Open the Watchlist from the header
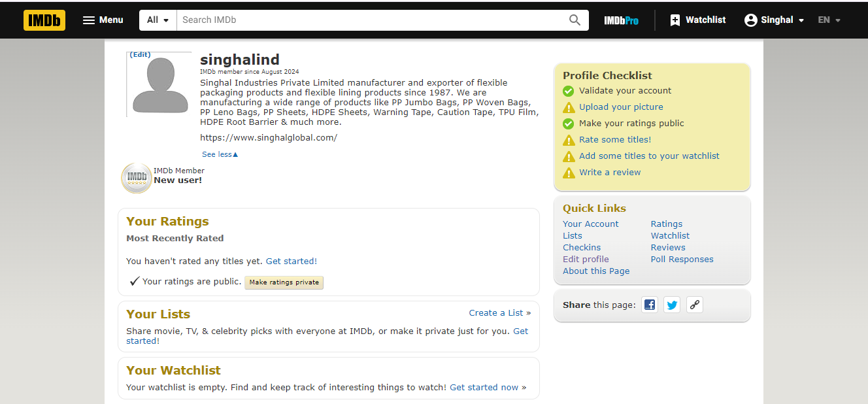Viewport: 868px width, 404px height. (x=697, y=20)
